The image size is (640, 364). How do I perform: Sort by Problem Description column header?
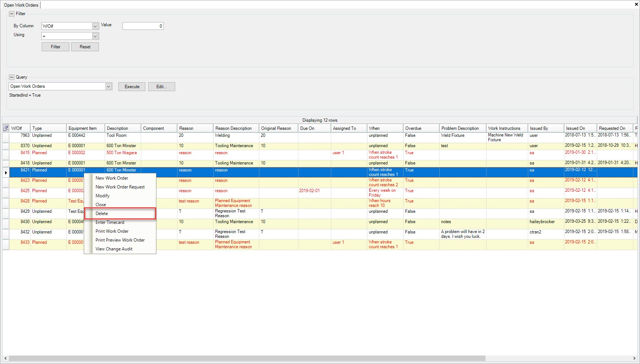[463, 128]
